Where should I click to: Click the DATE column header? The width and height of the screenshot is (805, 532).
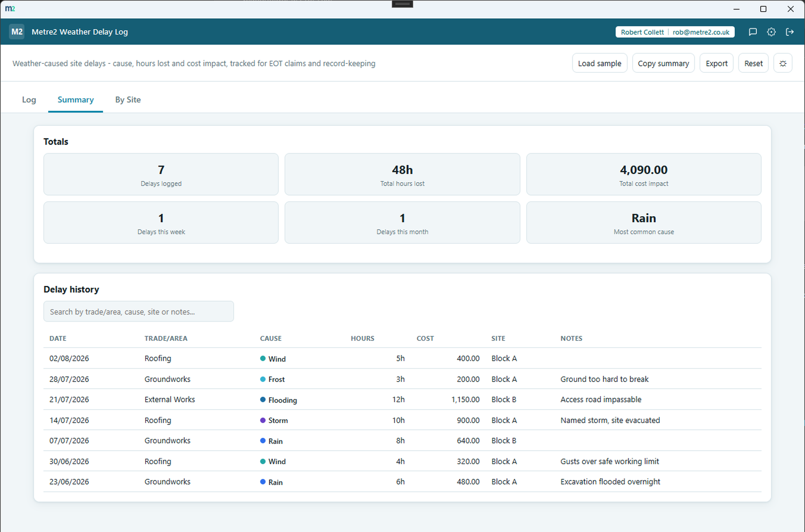pos(58,339)
